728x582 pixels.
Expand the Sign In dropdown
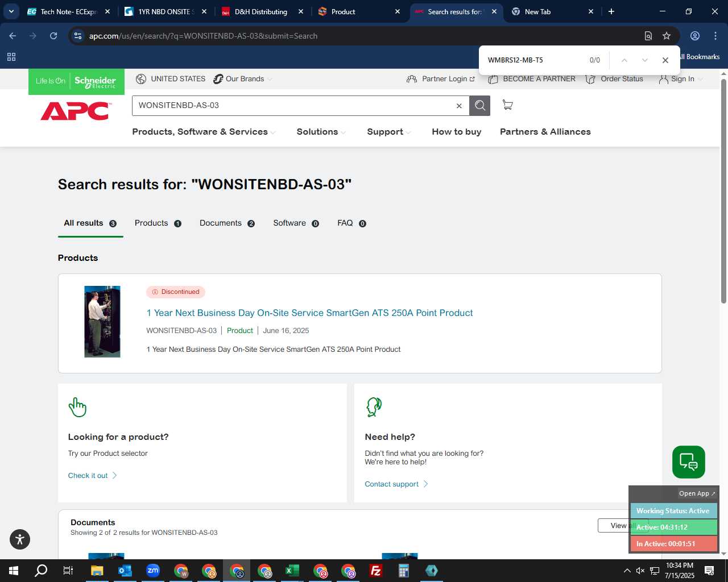tap(681, 79)
